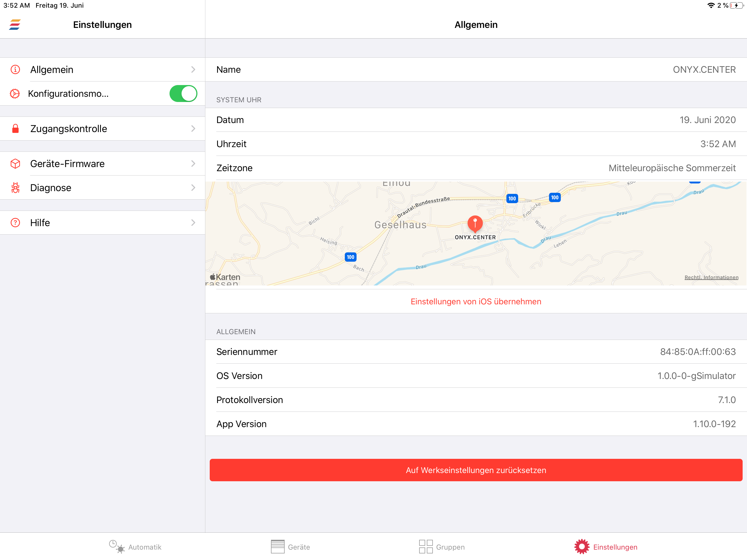747x560 pixels.
Task: Tap the status bar clock 3:52 AM
Action: tap(17, 5)
